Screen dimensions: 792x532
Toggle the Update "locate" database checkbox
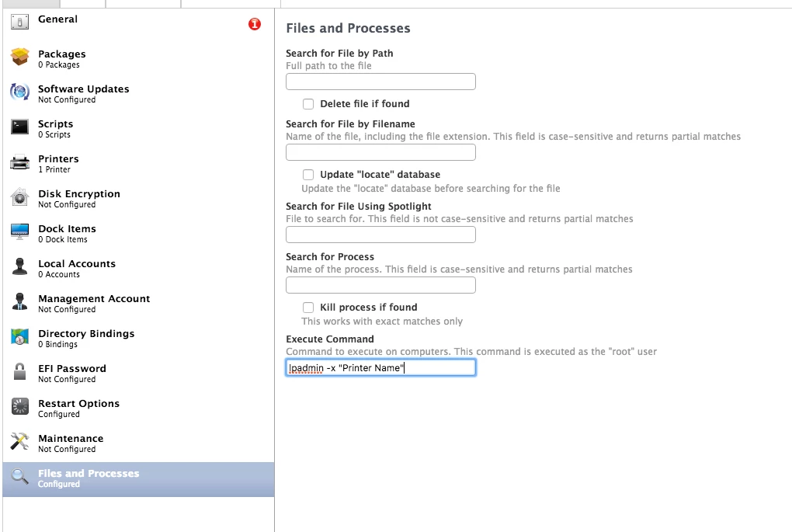click(308, 175)
